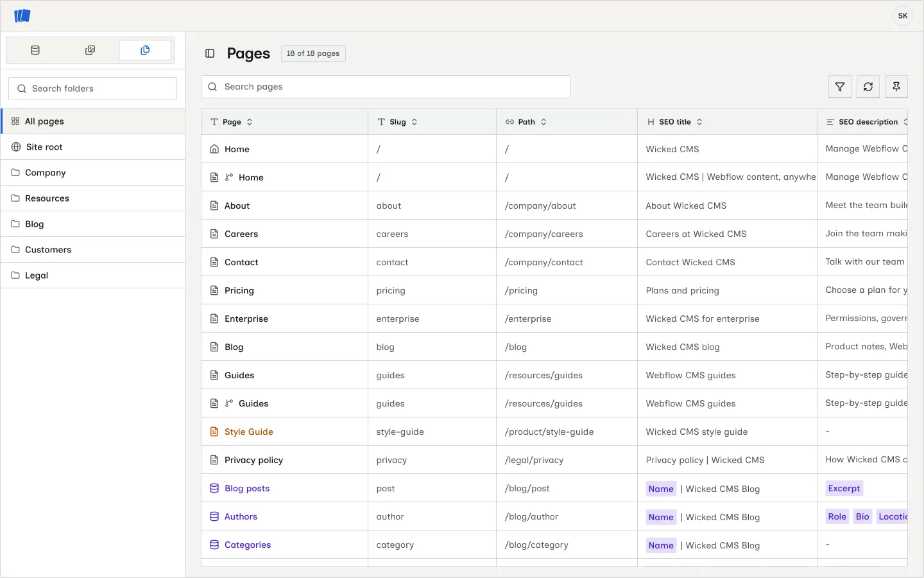Click the Wicked CMS logo
Viewport: 924px width, 578px height.
(22, 15)
